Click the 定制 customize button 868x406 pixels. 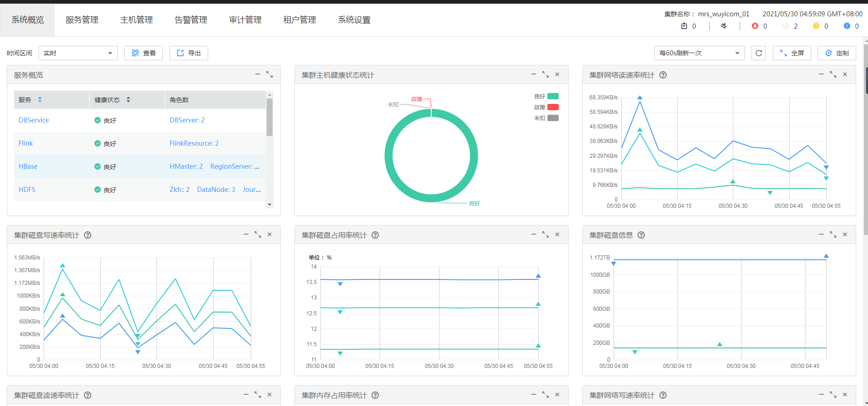[837, 53]
